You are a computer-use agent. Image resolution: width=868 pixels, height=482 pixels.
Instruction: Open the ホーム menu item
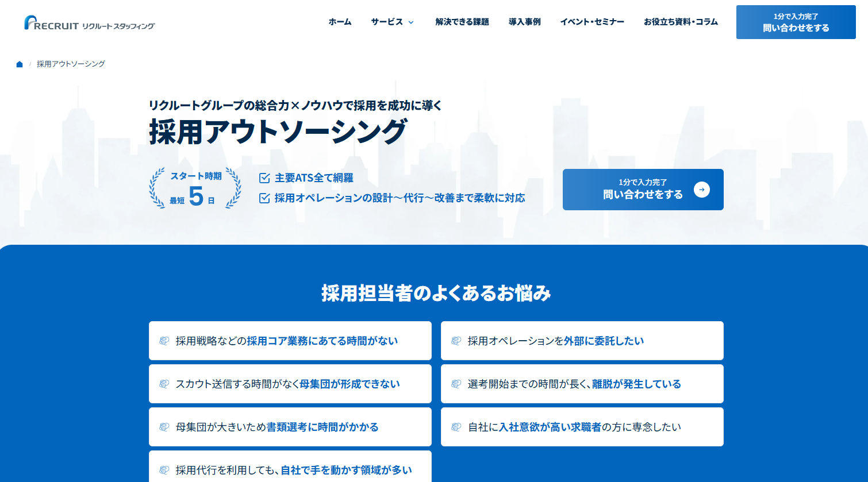pyautogui.click(x=340, y=22)
